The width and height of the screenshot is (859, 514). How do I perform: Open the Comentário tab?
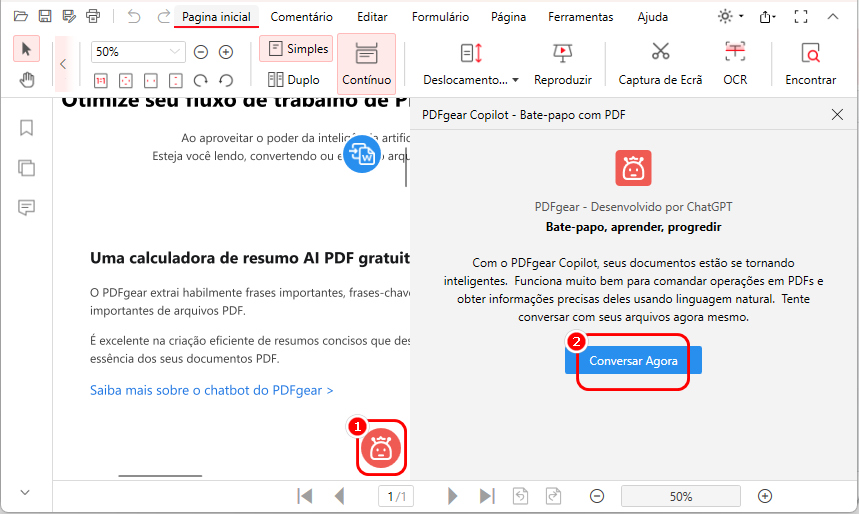[x=301, y=17]
